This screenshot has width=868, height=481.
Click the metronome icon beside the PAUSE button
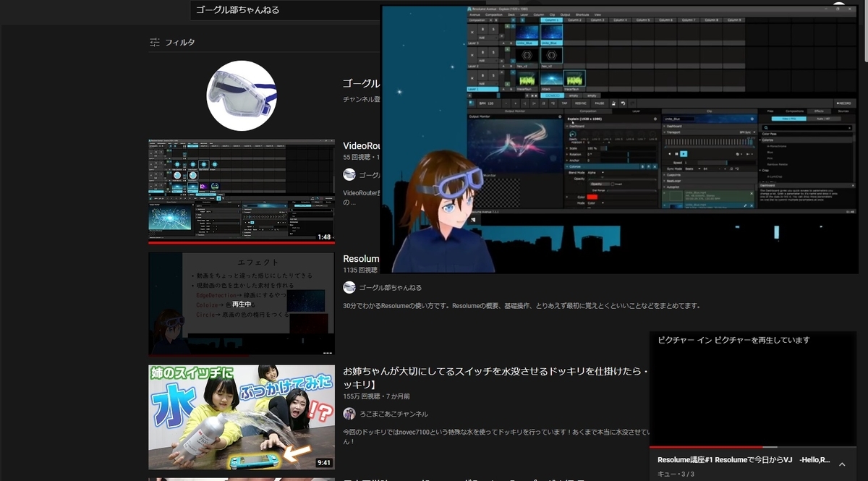pyautogui.click(x=613, y=103)
